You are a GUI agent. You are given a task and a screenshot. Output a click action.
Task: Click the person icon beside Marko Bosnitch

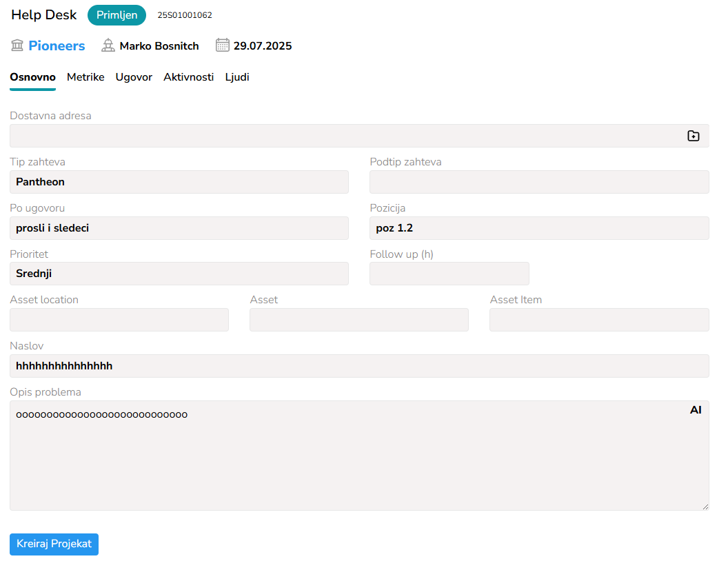pos(108,46)
